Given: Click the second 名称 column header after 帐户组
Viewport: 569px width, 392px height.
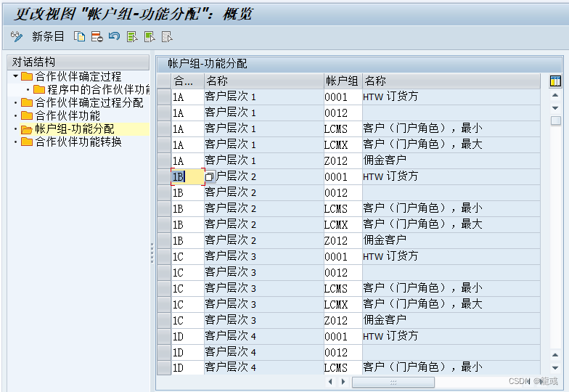Looking at the screenshot, I should point(451,81).
